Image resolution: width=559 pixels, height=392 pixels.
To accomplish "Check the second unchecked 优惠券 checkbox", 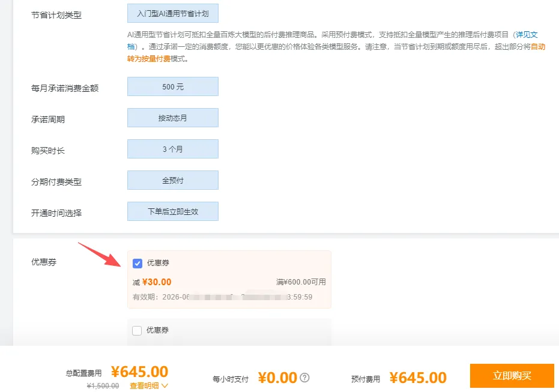I will click(x=137, y=330).
